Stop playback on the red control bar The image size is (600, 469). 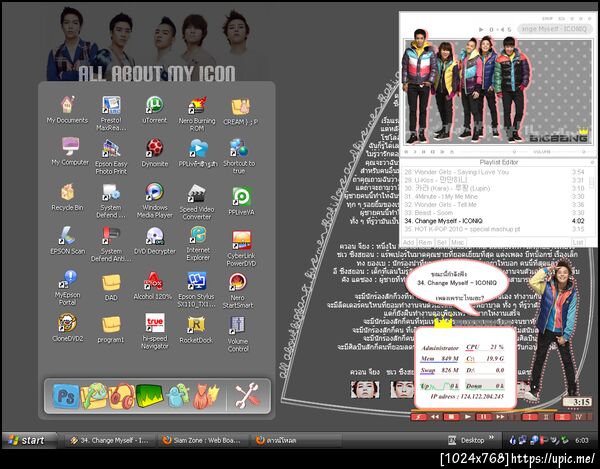click(452, 417)
